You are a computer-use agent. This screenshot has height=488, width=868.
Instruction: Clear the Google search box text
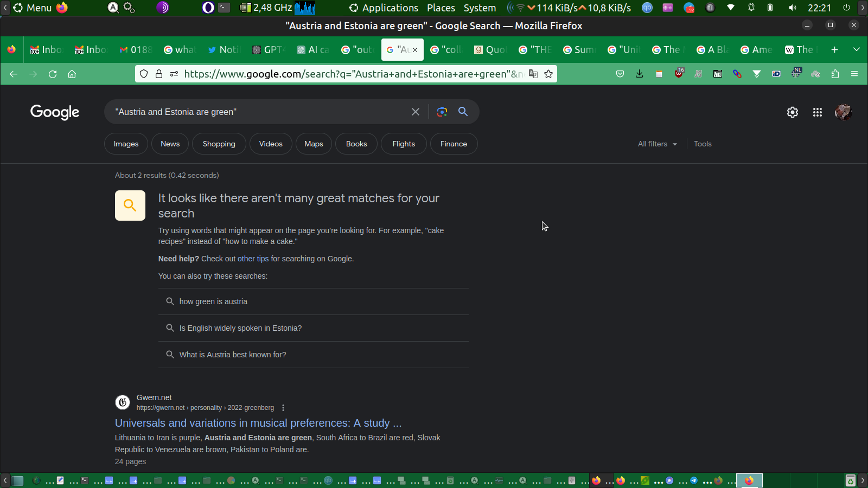(x=416, y=112)
